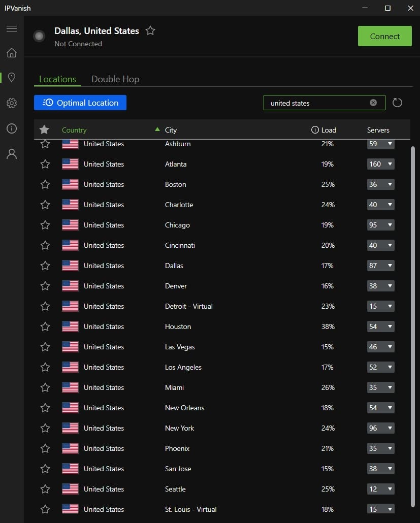Select the Miami city row

click(222, 387)
